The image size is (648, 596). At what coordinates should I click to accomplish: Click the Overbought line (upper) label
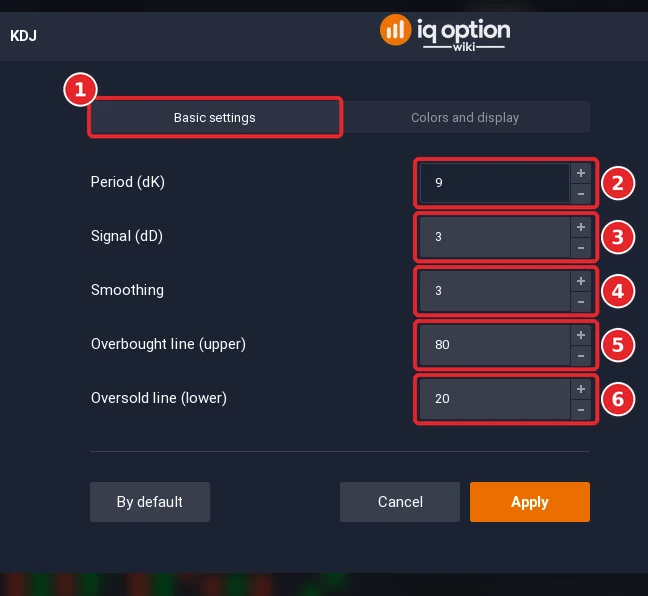coord(168,344)
